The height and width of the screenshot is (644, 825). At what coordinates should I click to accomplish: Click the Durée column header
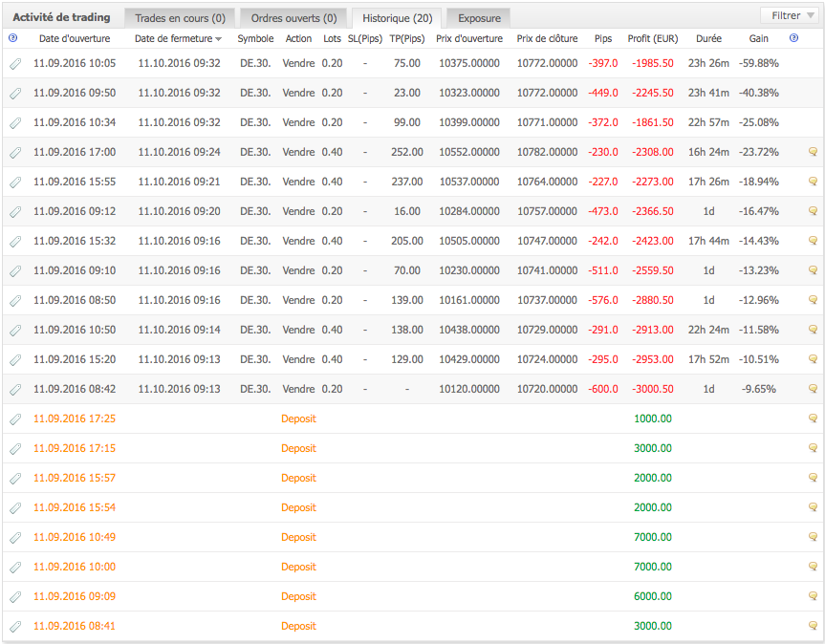(708, 38)
